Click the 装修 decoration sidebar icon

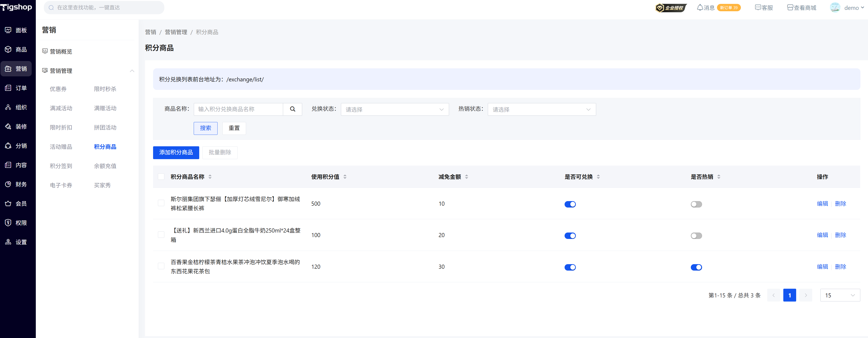[8, 127]
